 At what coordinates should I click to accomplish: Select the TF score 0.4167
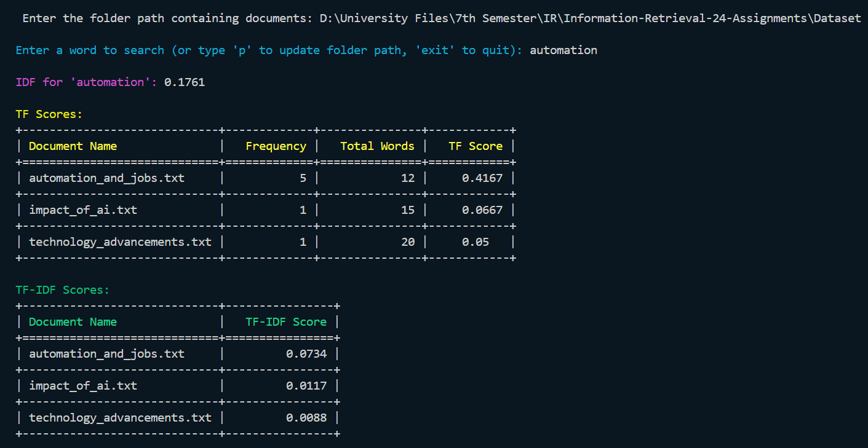pyautogui.click(x=482, y=178)
